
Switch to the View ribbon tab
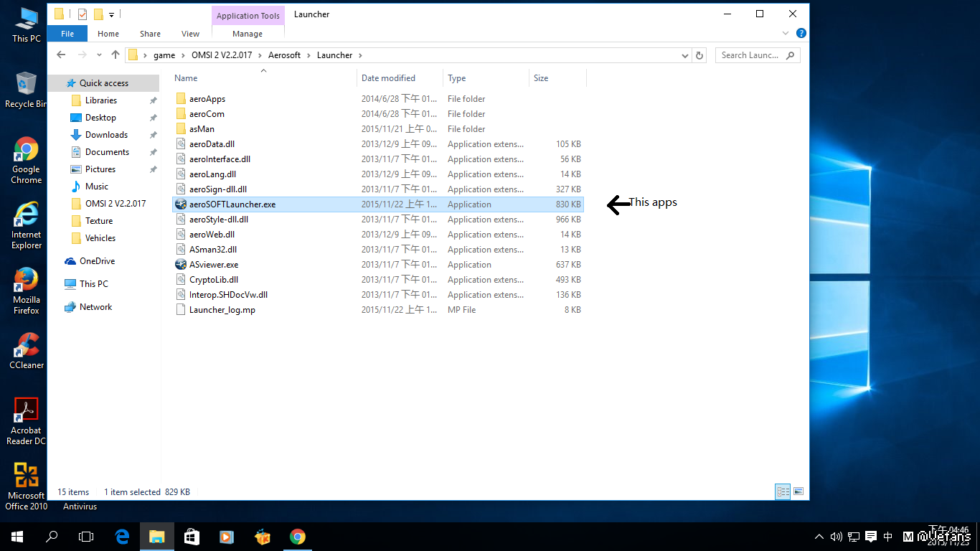tap(190, 34)
